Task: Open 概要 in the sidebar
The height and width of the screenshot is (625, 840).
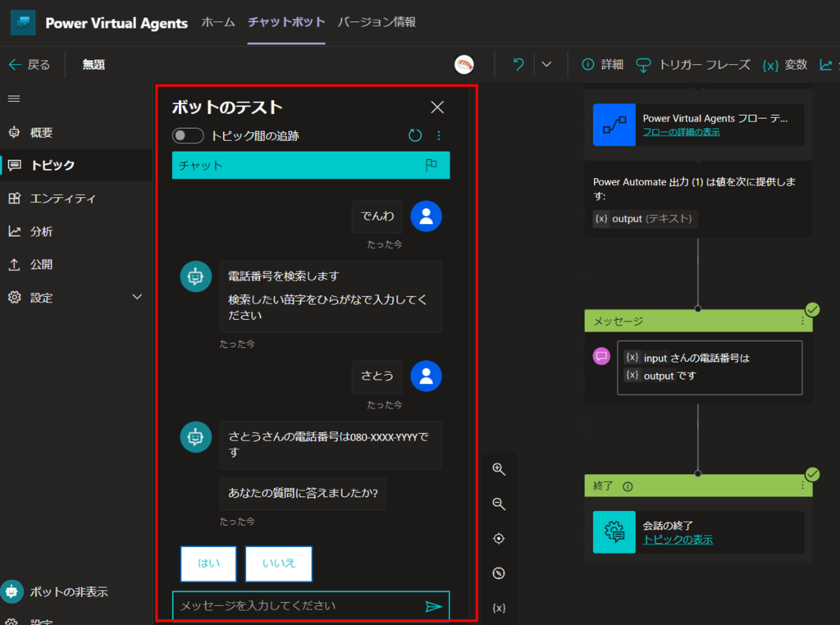Action: point(30,132)
